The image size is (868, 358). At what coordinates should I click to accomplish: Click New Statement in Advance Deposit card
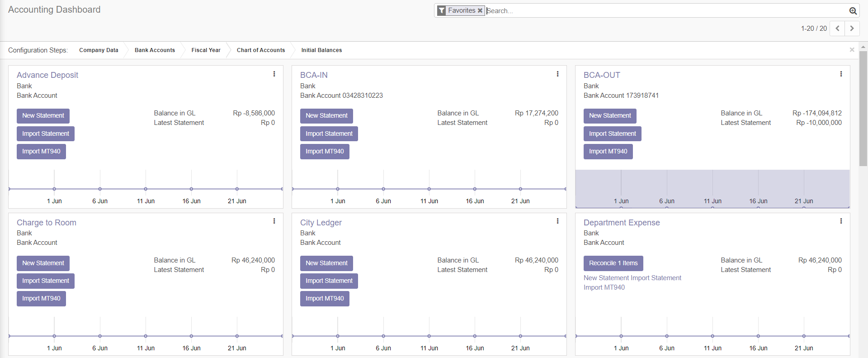[43, 116]
